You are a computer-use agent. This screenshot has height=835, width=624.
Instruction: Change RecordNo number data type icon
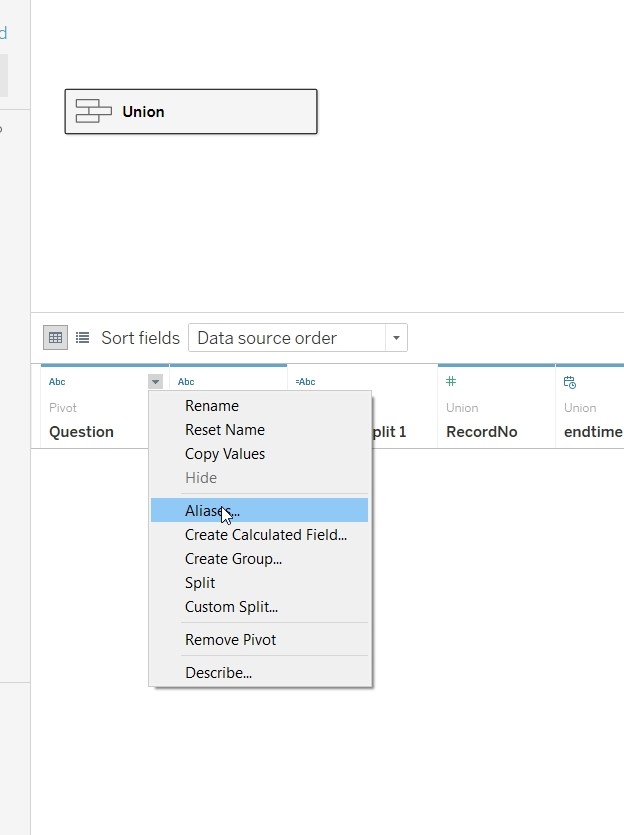point(451,382)
